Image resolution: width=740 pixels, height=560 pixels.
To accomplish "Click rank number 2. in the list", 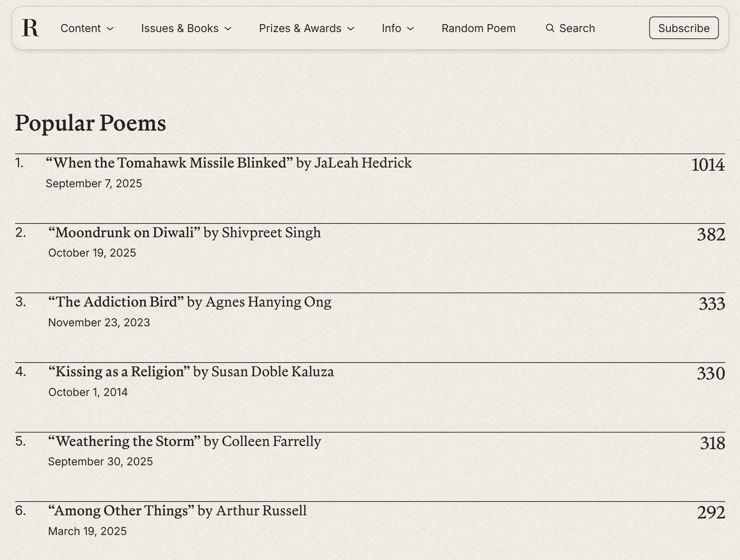I will (x=20, y=233).
